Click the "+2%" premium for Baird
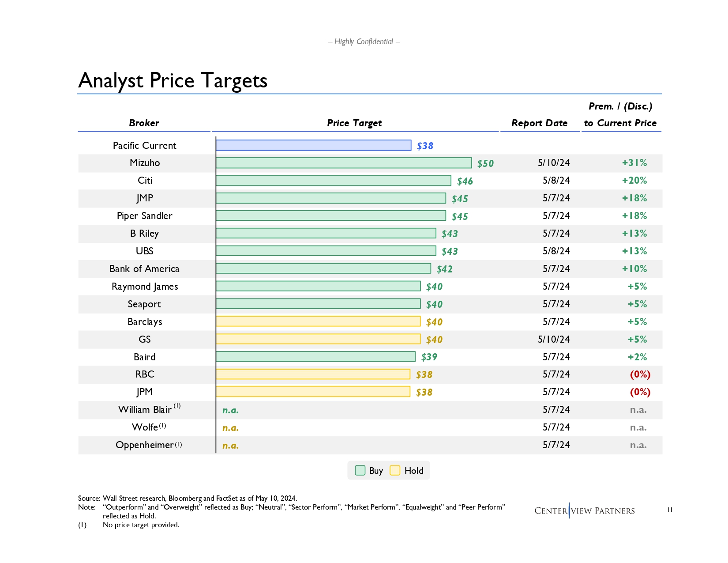This screenshot has height=563, width=728. pos(638,357)
